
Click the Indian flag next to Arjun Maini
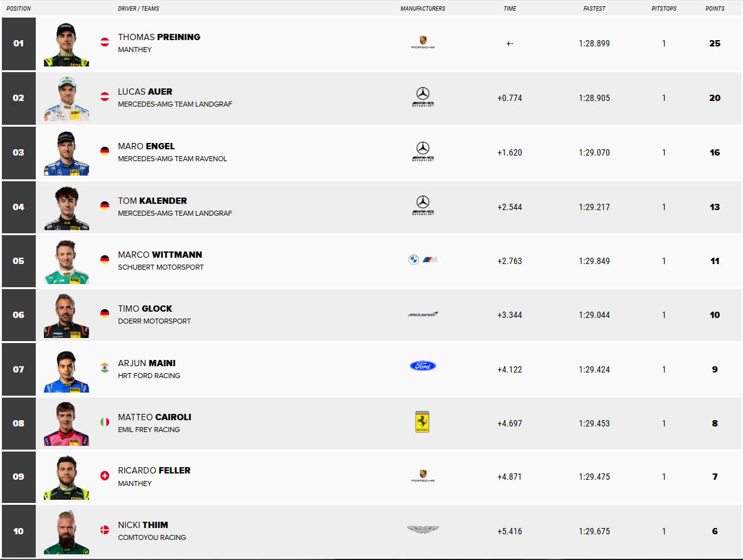105,368
